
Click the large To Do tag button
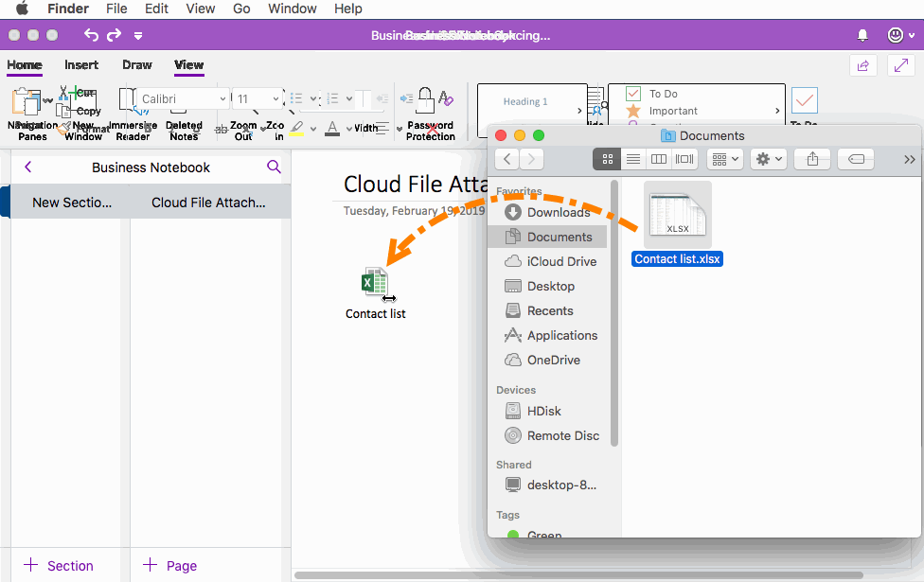pyautogui.click(x=805, y=101)
